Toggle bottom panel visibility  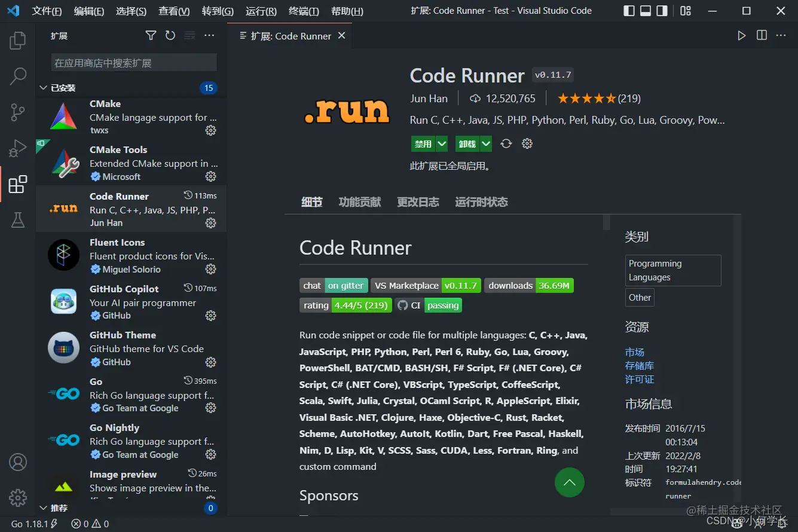646,11
